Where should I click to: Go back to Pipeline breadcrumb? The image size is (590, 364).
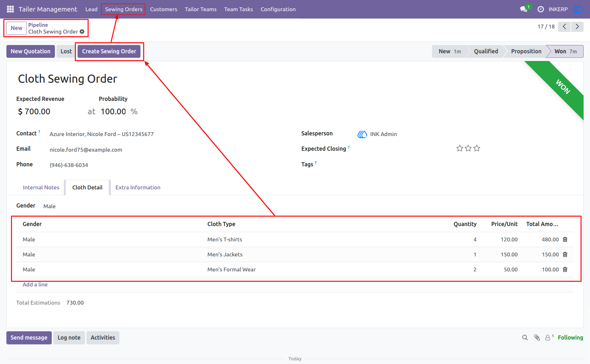click(x=38, y=25)
